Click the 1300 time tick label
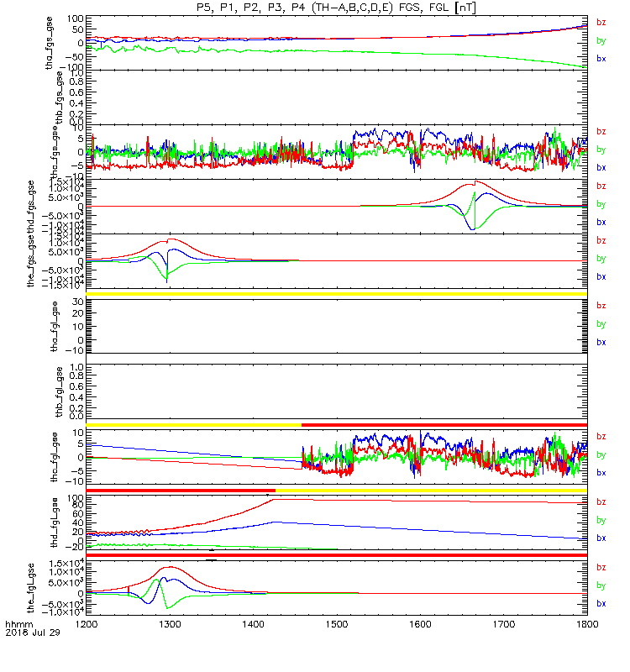The height and width of the screenshot is (672, 630). pos(170,624)
